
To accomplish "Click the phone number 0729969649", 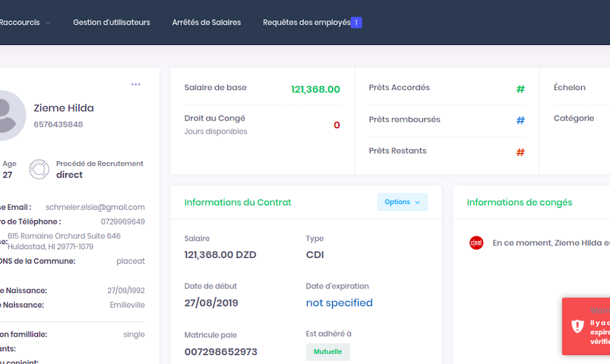I will [x=123, y=222].
